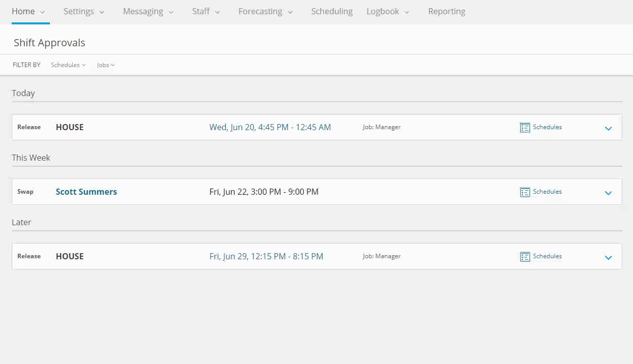Open the Settings menu

point(83,11)
